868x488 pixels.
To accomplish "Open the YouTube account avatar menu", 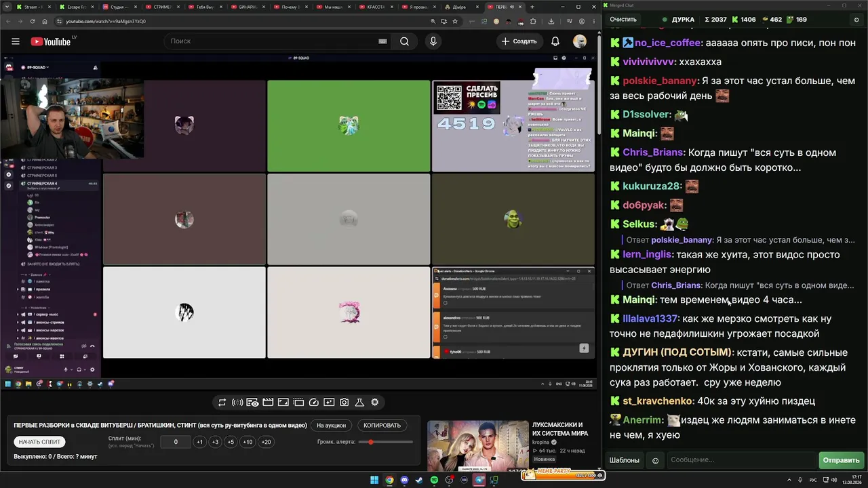I will pyautogui.click(x=580, y=41).
